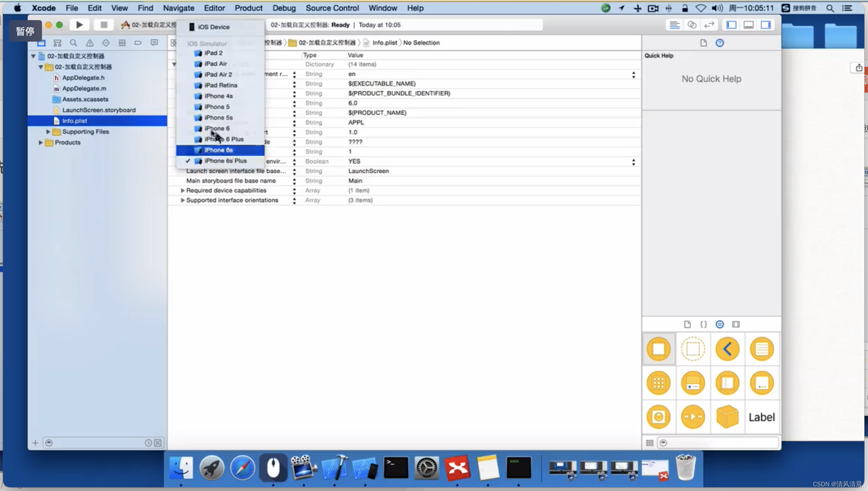Focus the Object library filter field

[718, 443]
